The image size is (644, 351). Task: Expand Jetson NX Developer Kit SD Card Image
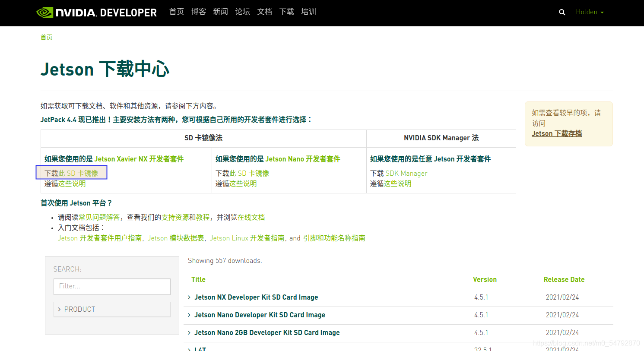(x=256, y=297)
